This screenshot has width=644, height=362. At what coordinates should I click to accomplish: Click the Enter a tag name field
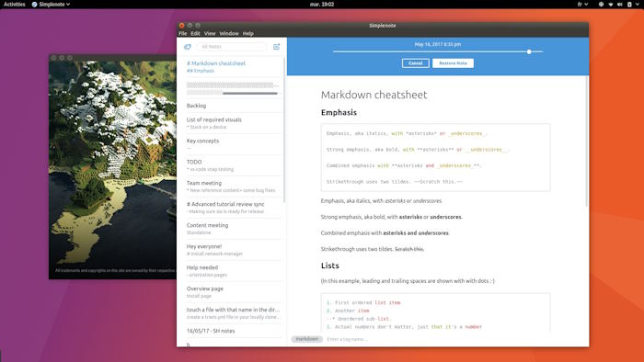347,339
